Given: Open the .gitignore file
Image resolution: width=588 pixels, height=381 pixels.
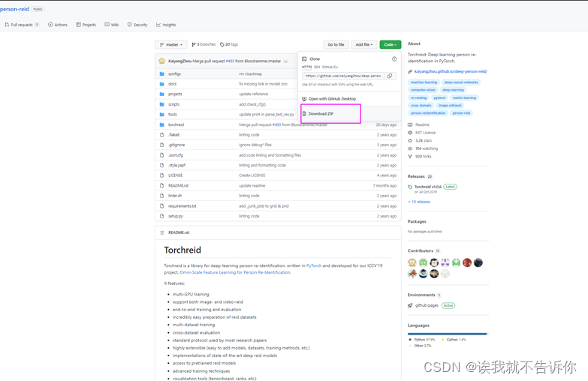Looking at the screenshot, I should 176,145.
